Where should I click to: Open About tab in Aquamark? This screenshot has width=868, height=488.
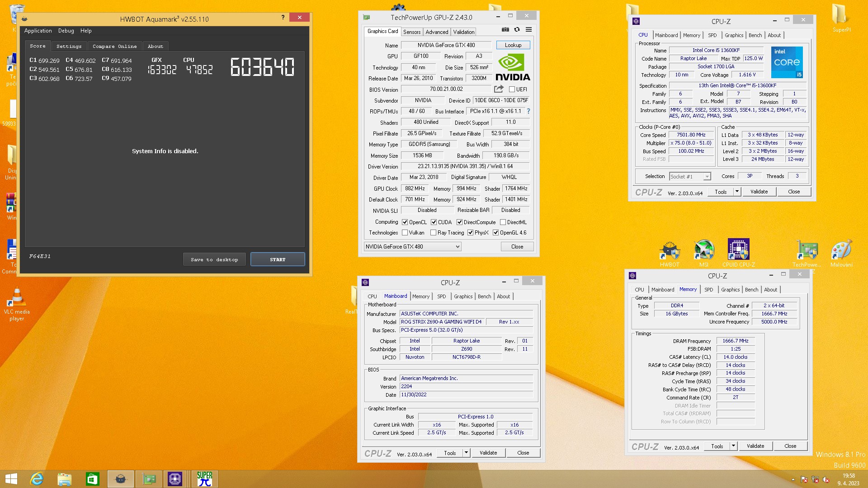pos(156,46)
